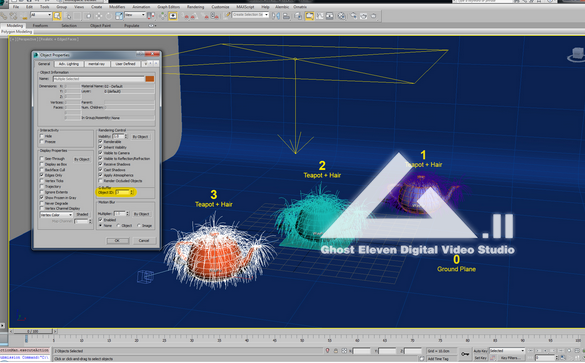Choose the Select and Move tool

(x=99, y=16)
